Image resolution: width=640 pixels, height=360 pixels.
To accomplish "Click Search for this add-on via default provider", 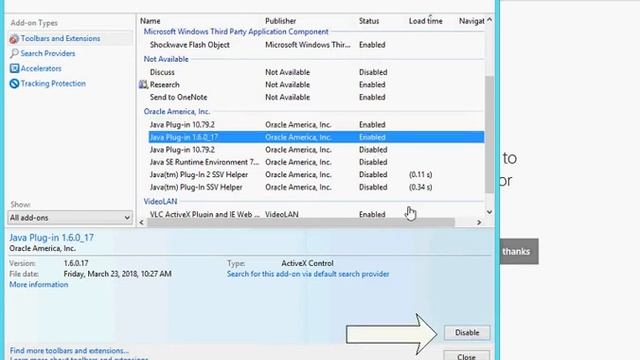I will (308, 274).
